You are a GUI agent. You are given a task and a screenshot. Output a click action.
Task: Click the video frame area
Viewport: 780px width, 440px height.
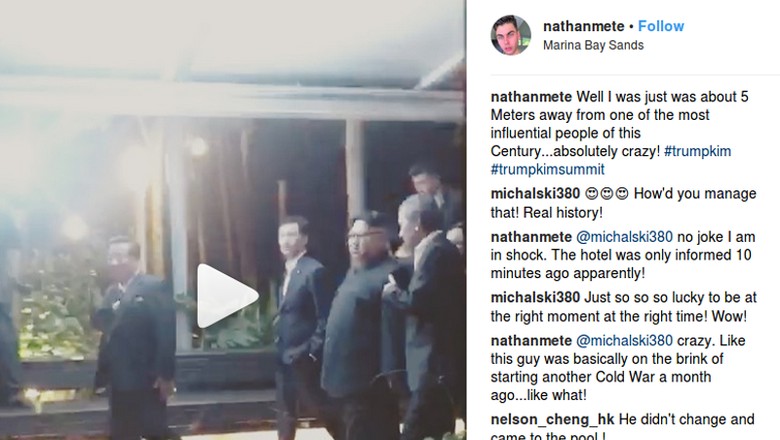(x=233, y=220)
